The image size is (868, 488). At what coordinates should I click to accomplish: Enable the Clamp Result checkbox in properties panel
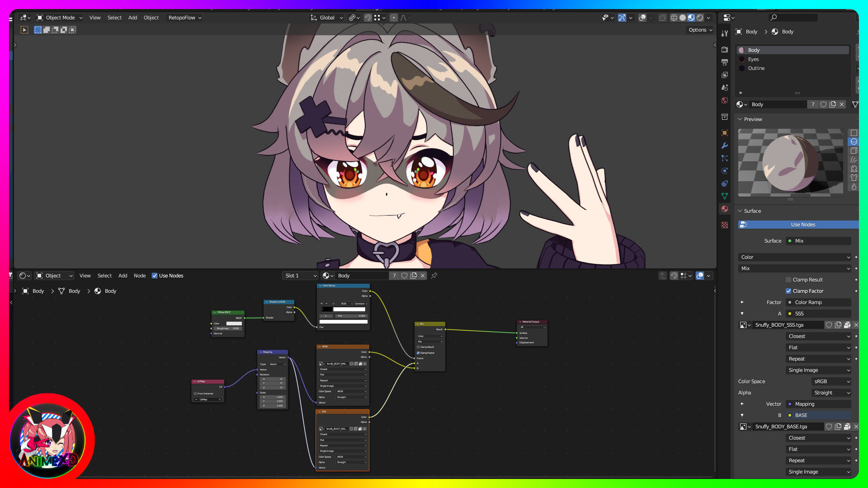(x=788, y=280)
